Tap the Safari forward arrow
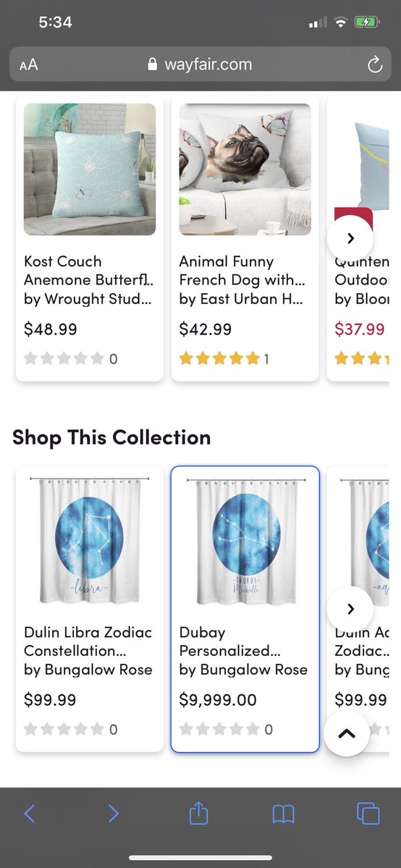 pos(113,813)
